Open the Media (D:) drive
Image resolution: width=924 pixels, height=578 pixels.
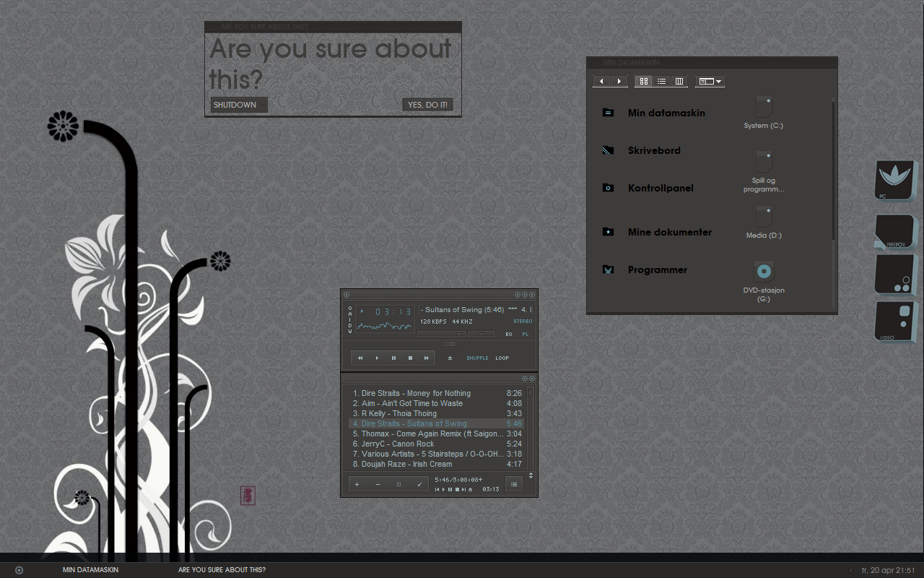point(764,223)
